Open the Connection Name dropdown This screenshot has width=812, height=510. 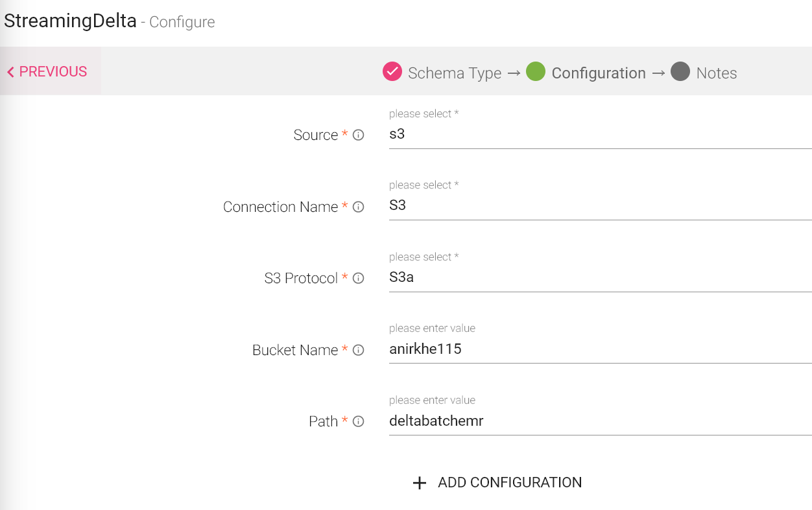(599, 206)
